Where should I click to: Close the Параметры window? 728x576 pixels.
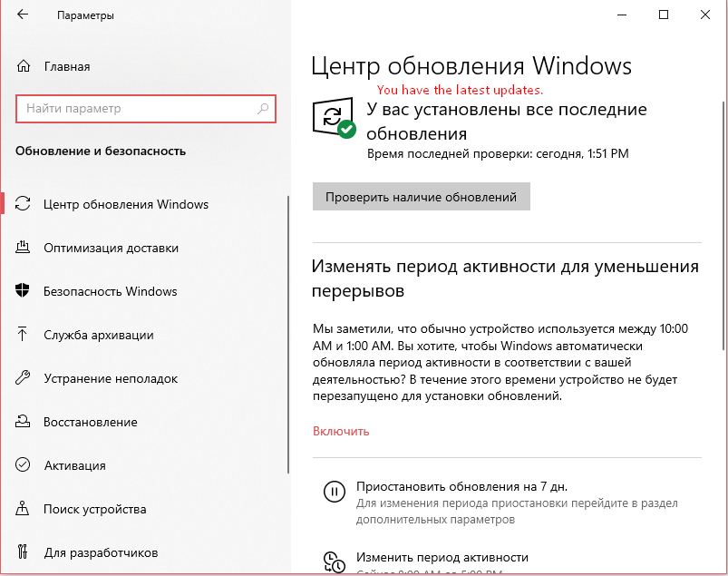(704, 15)
